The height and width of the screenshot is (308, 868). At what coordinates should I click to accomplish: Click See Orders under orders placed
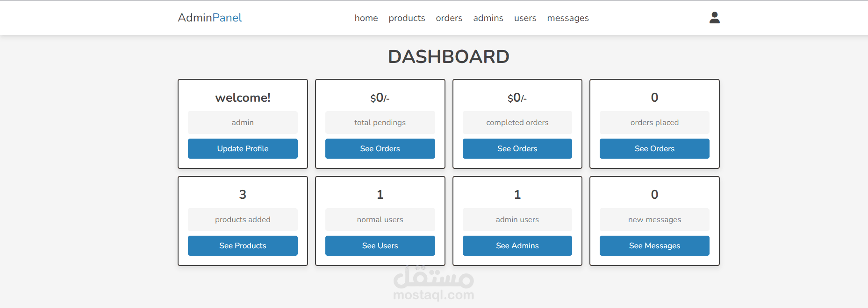coord(654,148)
